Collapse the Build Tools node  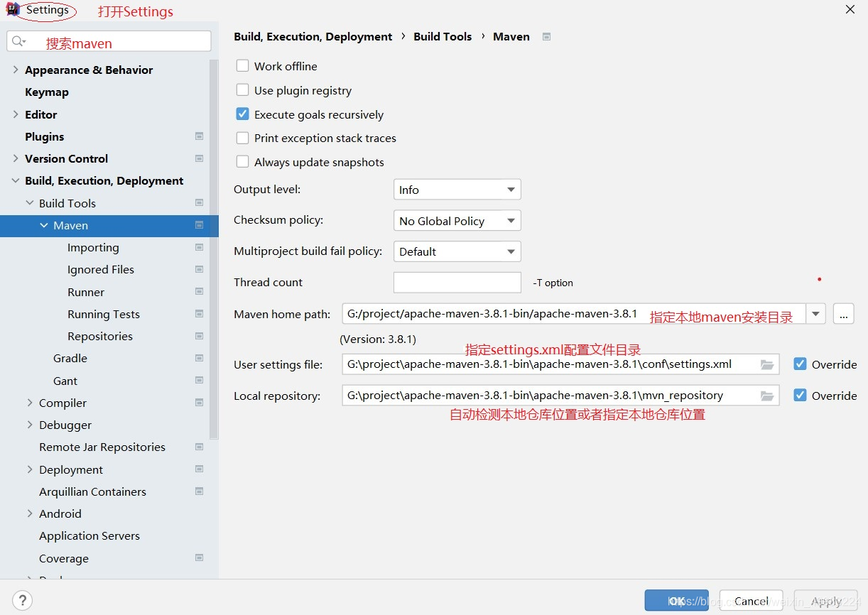pos(30,203)
